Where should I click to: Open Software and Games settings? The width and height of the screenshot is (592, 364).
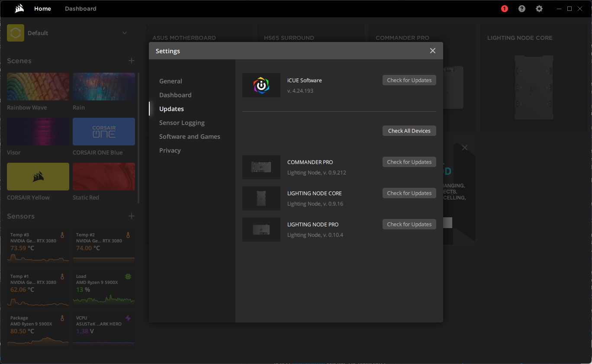190,136
